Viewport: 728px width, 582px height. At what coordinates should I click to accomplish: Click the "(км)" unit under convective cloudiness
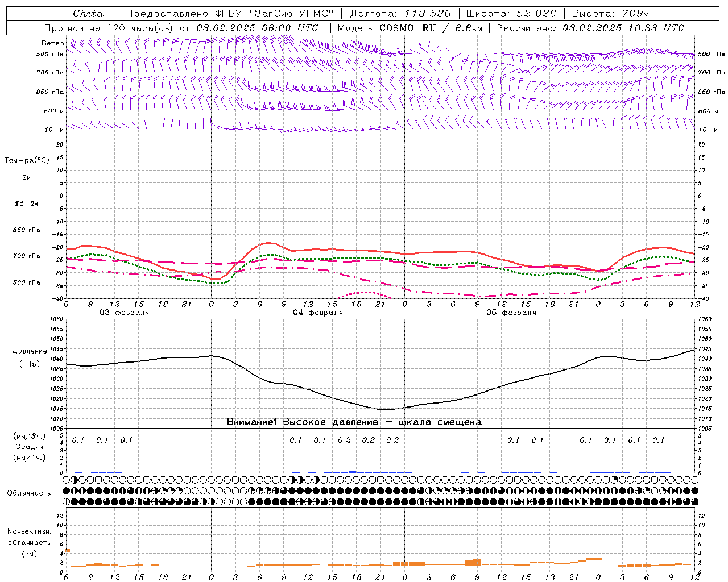30,554
